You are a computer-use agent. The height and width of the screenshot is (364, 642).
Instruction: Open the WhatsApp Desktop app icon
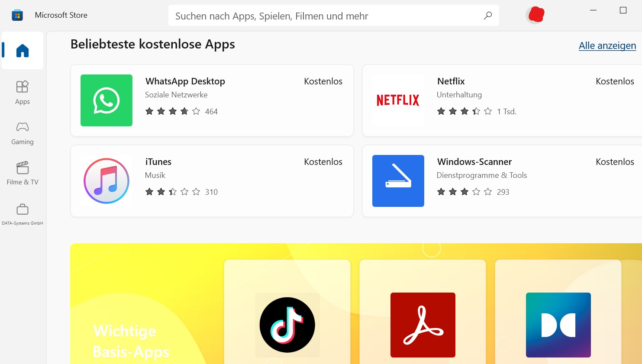(x=106, y=100)
